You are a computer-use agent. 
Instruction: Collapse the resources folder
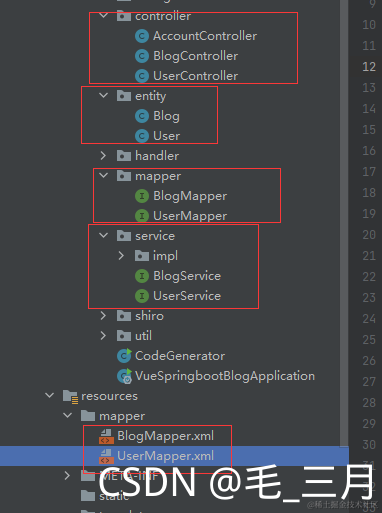click(x=50, y=395)
